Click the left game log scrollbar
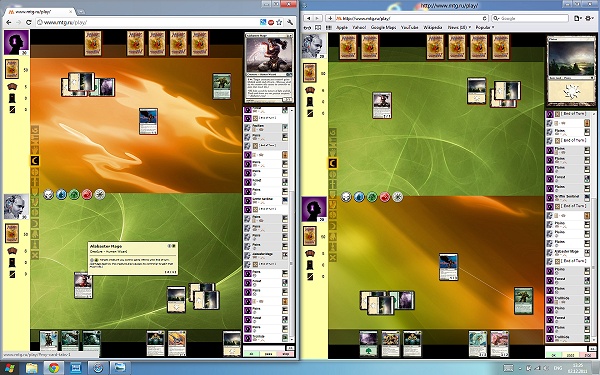The height and width of the screenshot is (375, 600). pos(292,226)
